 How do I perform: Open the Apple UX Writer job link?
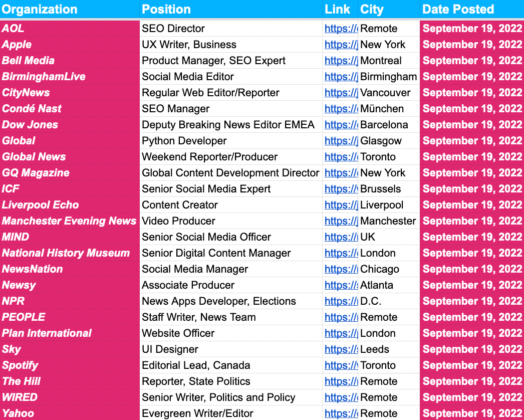coord(341,45)
